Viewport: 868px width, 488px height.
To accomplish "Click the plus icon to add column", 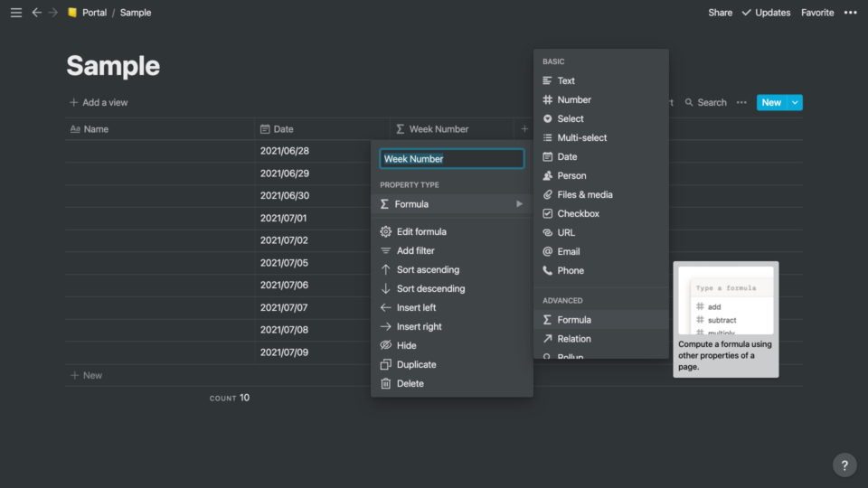I will pyautogui.click(x=524, y=129).
